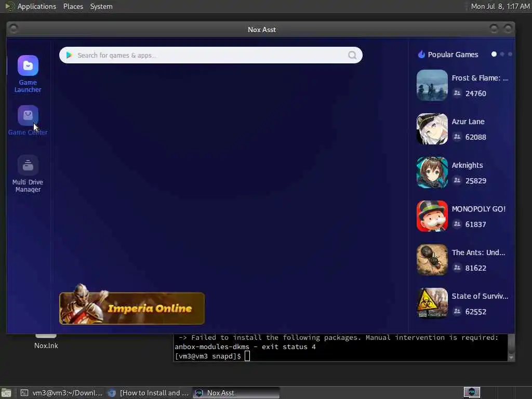Click the players icon beside 62088

[x=457, y=137]
